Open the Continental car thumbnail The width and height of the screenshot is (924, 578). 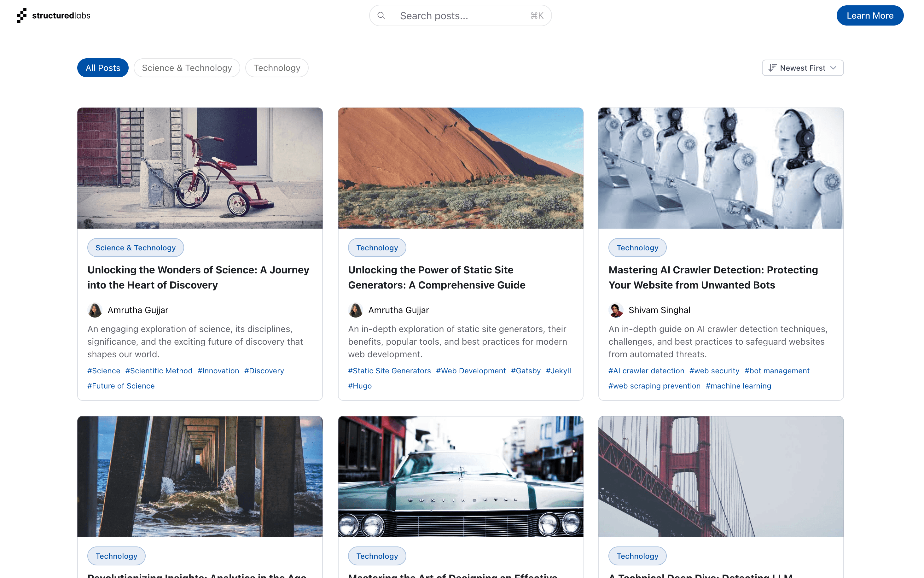pos(461,476)
